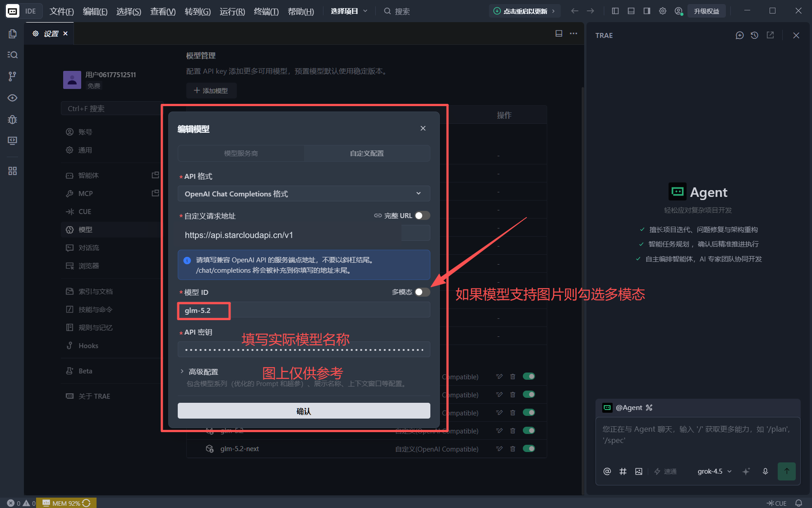Edit the glm-5.2-next model with the pencil icon
Image resolution: width=812 pixels, height=508 pixels.
[499, 449]
